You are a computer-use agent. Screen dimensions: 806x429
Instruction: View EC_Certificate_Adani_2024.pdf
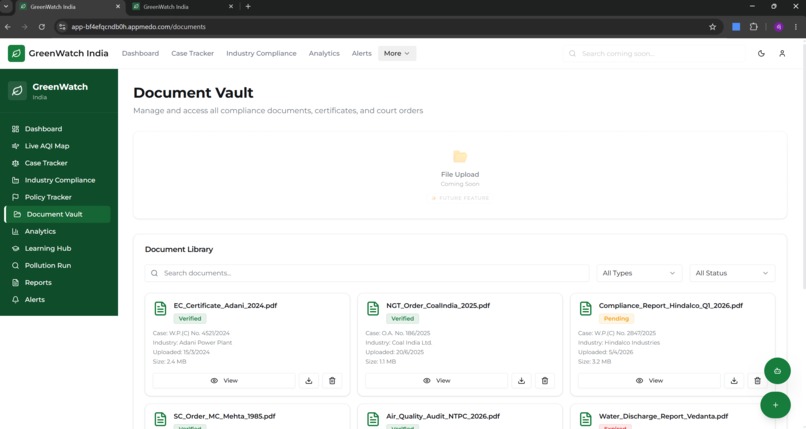(224, 381)
